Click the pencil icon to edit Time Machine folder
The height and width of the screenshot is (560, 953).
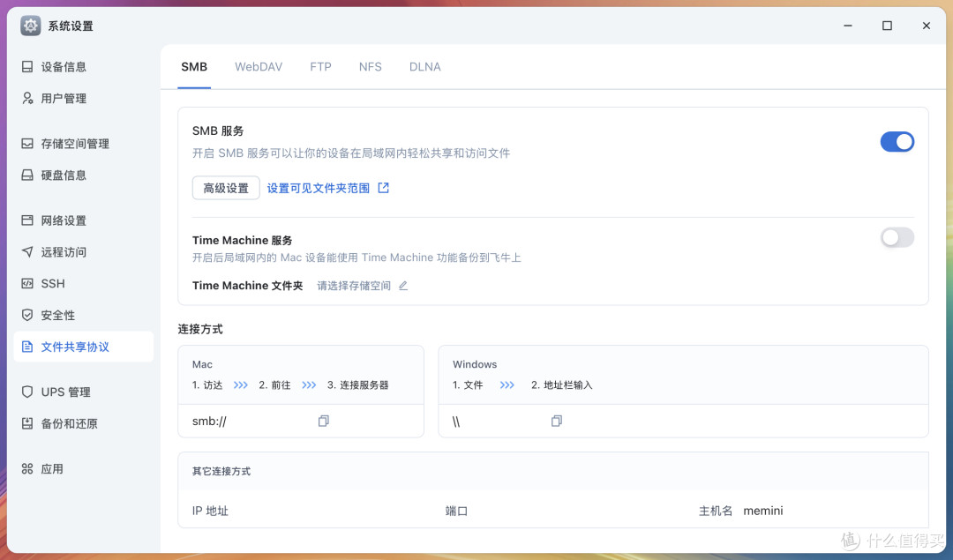[403, 286]
